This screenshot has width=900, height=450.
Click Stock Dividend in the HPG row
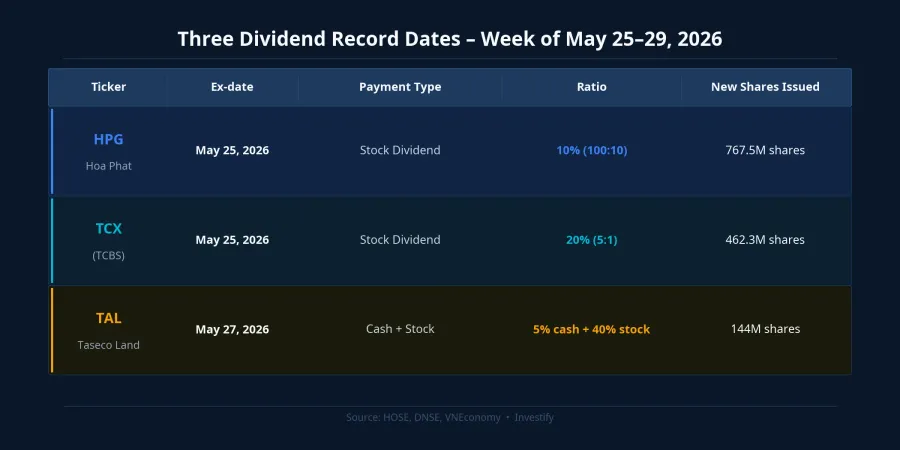click(400, 150)
